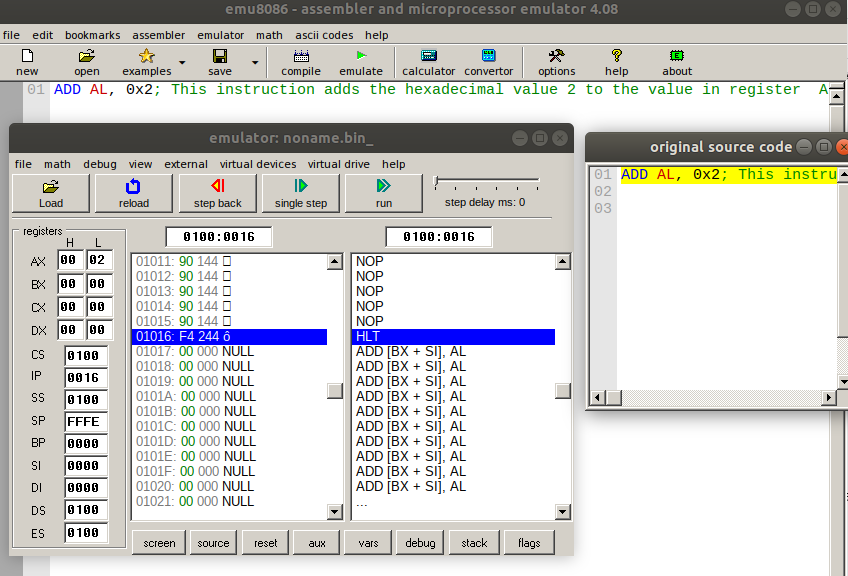The width and height of the screenshot is (848, 576).
Task: Open the options settings icon
Action: coord(556,62)
